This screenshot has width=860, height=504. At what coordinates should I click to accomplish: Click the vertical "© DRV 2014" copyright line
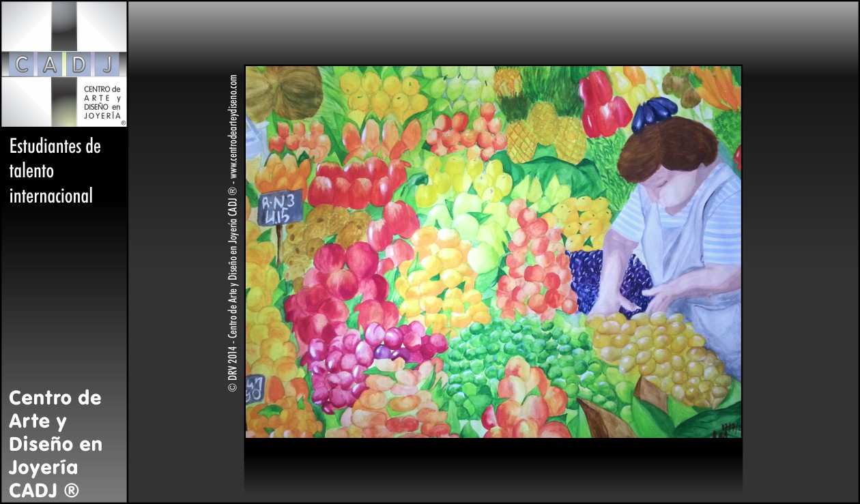click(233, 233)
